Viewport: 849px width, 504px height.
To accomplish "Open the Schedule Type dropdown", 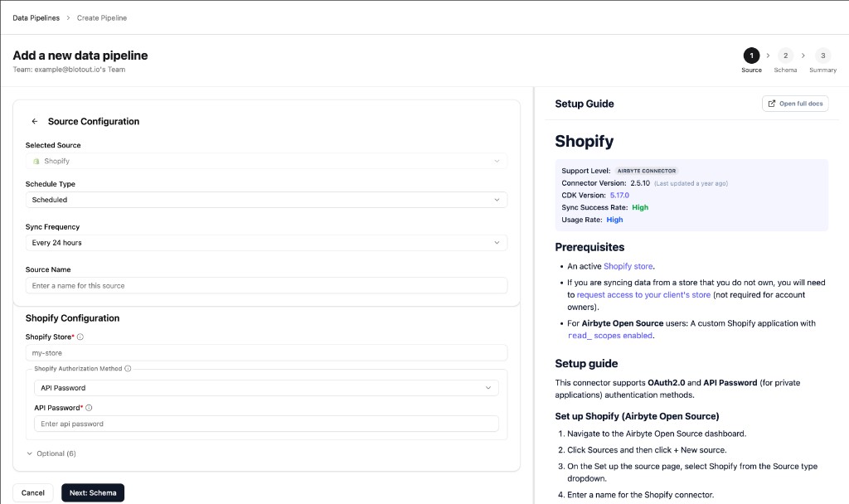I will tap(266, 200).
